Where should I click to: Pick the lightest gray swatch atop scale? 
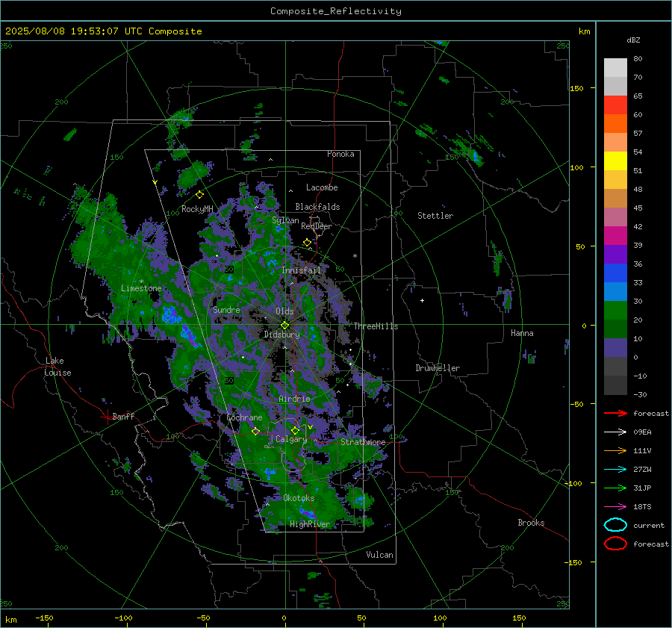(x=615, y=68)
